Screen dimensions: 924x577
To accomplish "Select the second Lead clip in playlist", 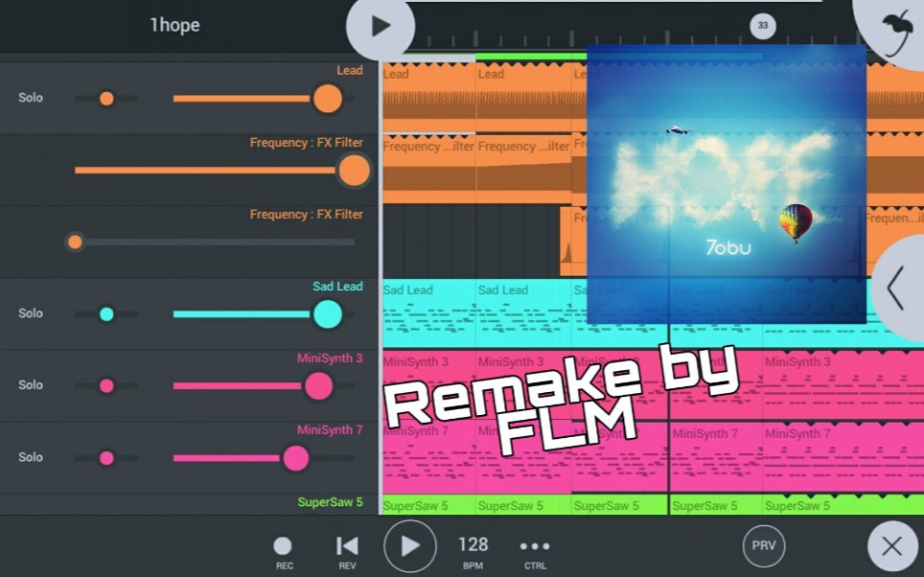I will click(x=523, y=97).
